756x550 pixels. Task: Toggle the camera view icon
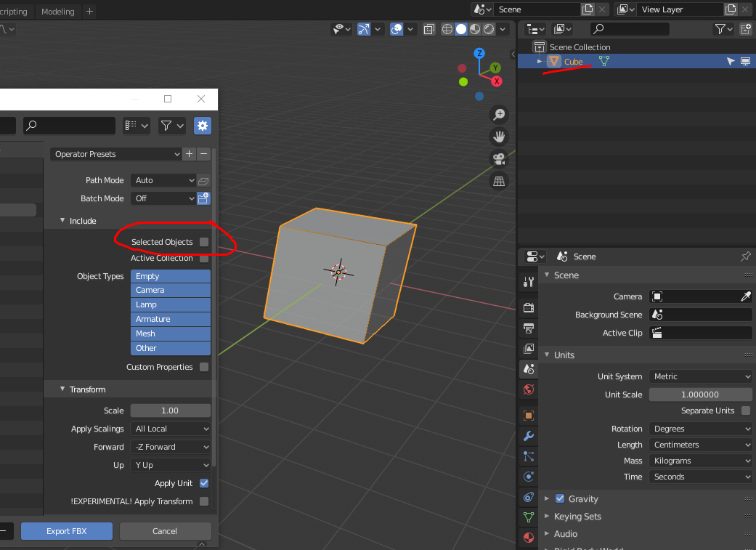tap(499, 158)
